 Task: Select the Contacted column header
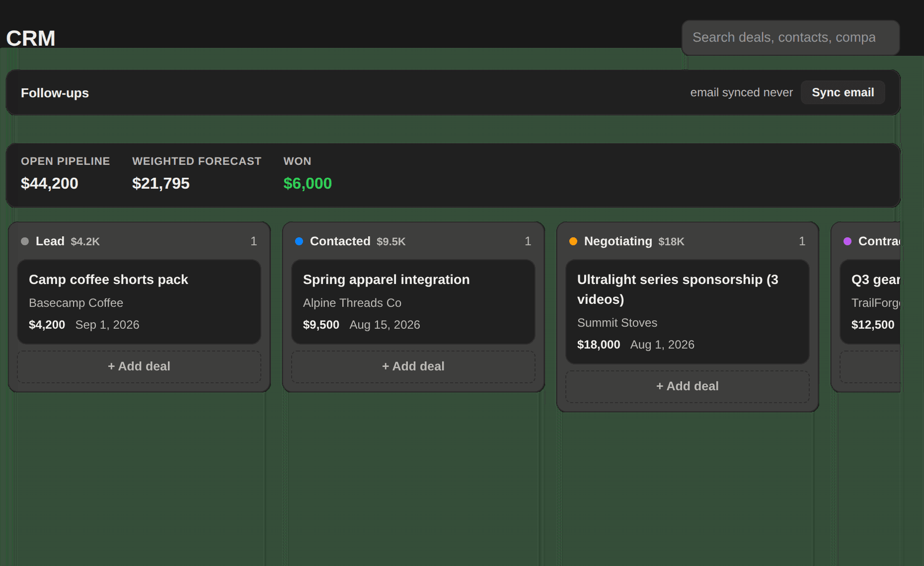413,241
